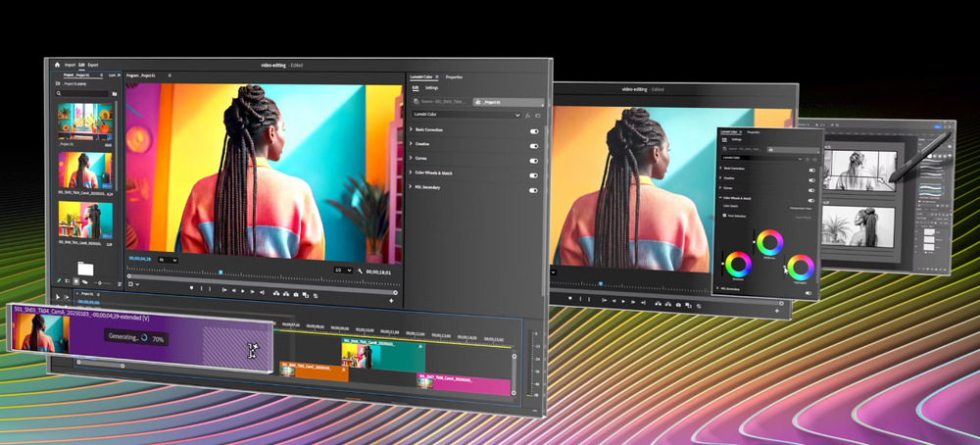
Task: Toggle the Creative section switch
Action: (x=534, y=146)
